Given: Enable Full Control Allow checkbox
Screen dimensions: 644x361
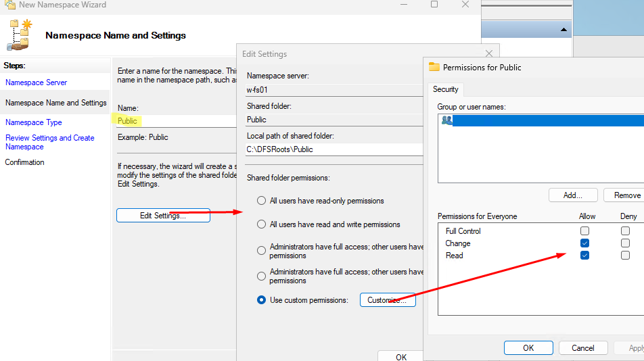Looking at the screenshot, I should pos(584,231).
